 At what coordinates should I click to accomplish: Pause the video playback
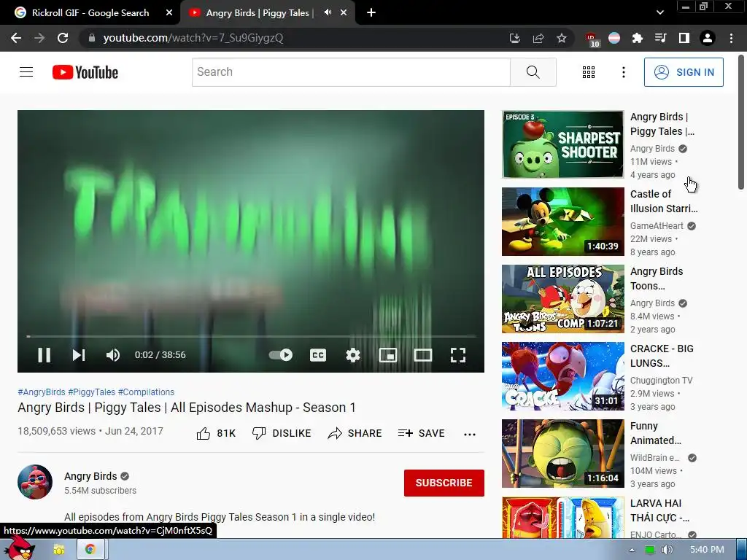point(44,355)
